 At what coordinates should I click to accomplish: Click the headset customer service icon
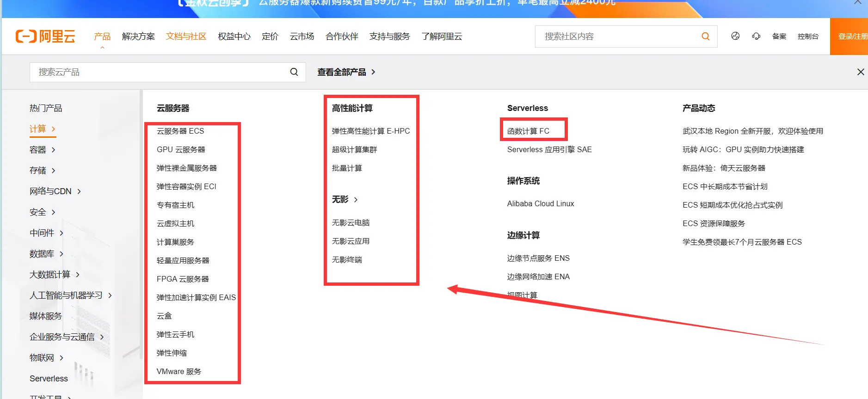pyautogui.click(x=756, y=36)
